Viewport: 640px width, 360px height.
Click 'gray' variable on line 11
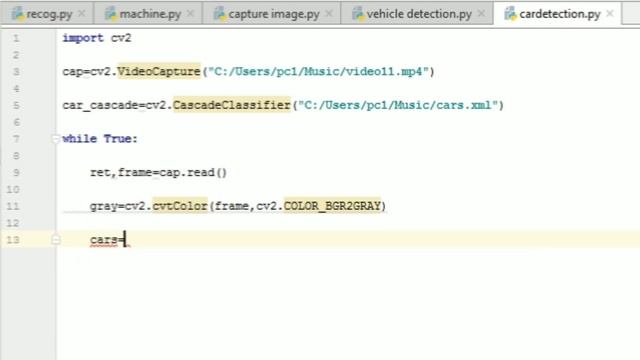pos(104,207)
